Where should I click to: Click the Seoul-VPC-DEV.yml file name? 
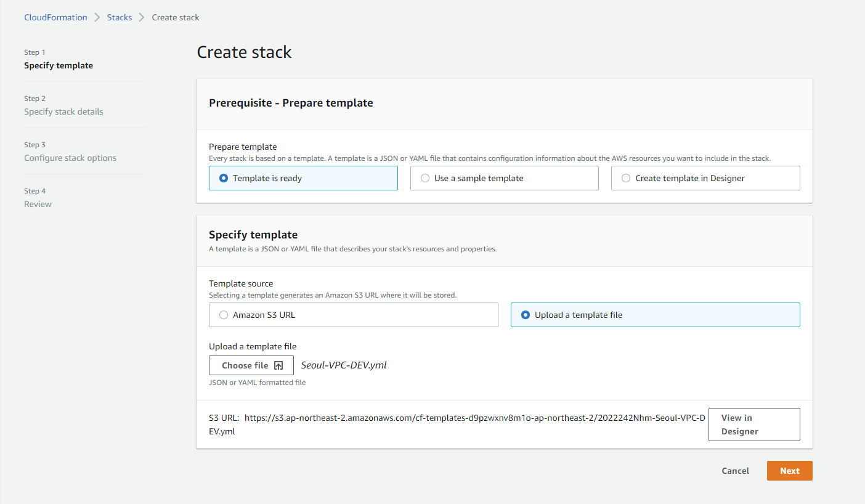(344, 365)
